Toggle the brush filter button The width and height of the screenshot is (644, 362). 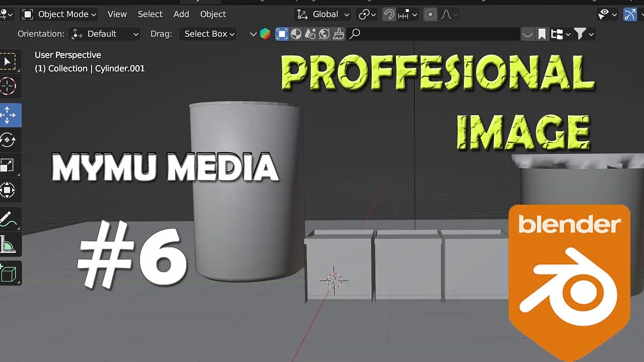click(x=339, y=34)
